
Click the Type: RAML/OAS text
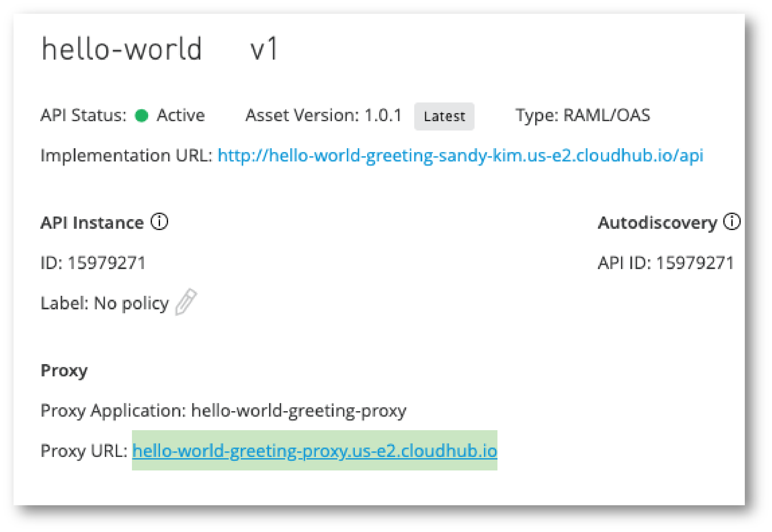(x=583, y=115)
